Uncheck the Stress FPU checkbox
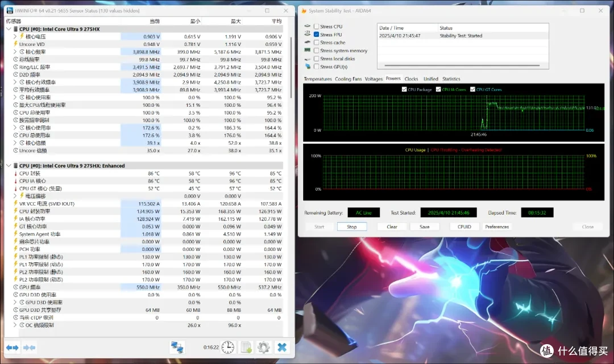614x364 pixels. click(317, 35)
